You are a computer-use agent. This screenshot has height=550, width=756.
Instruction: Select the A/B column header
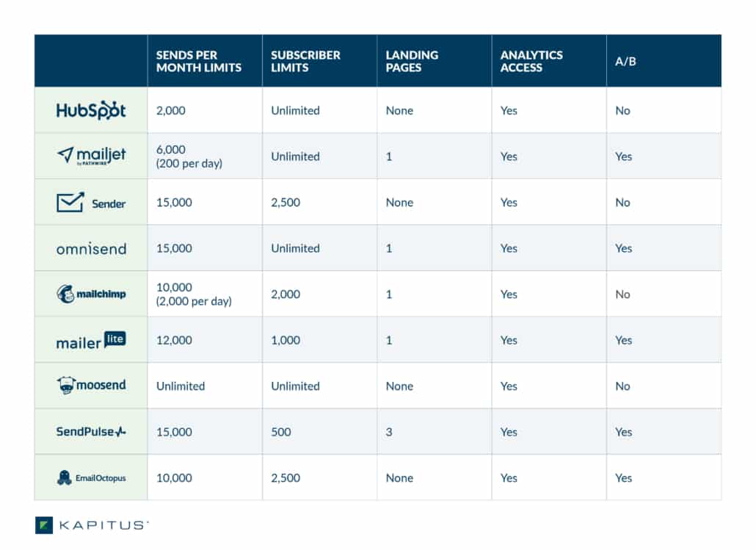click(x=625, y=61)
